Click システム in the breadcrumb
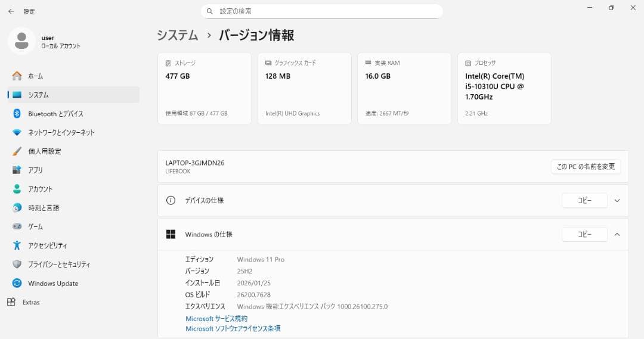 point(178,35)
